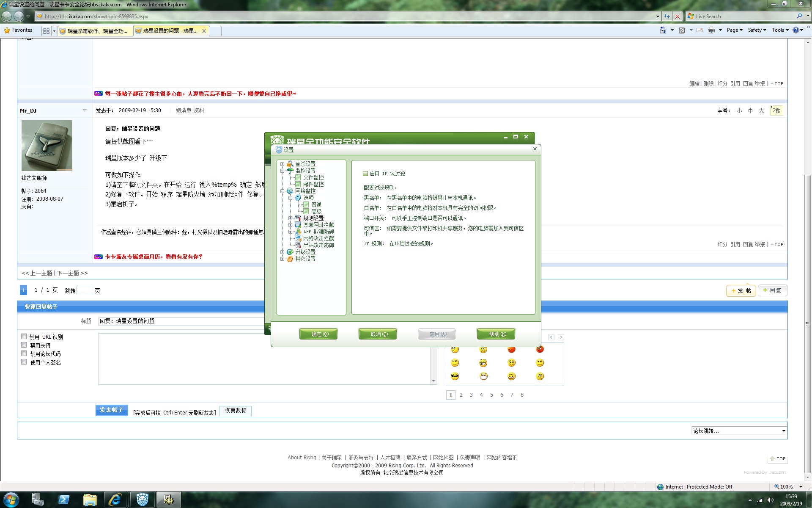Image resolution: width=812 pixels, height=508 pixels.
Task: Click the 确定 button in the settings dialog
Action: pyautogui.click(x=318, y=334)
